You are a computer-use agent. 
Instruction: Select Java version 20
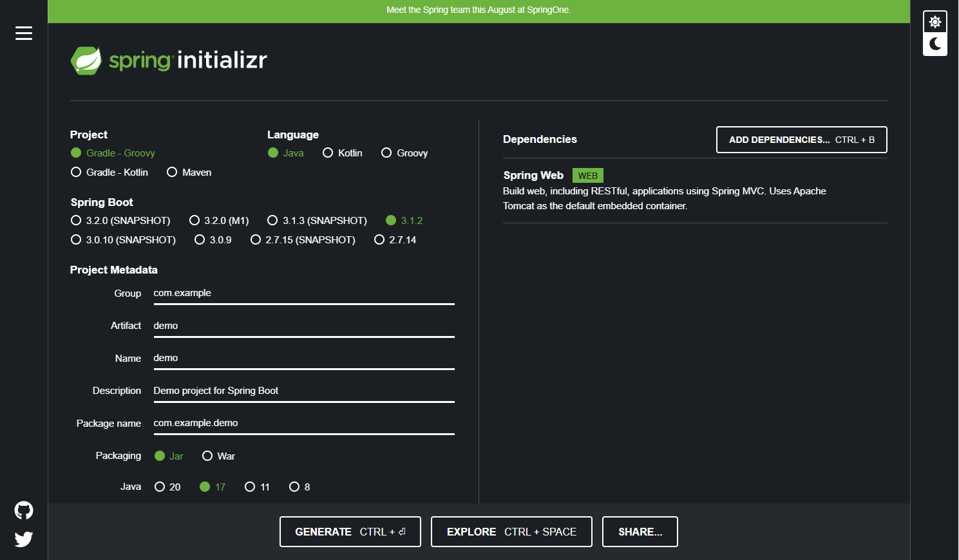coord(167,487)
